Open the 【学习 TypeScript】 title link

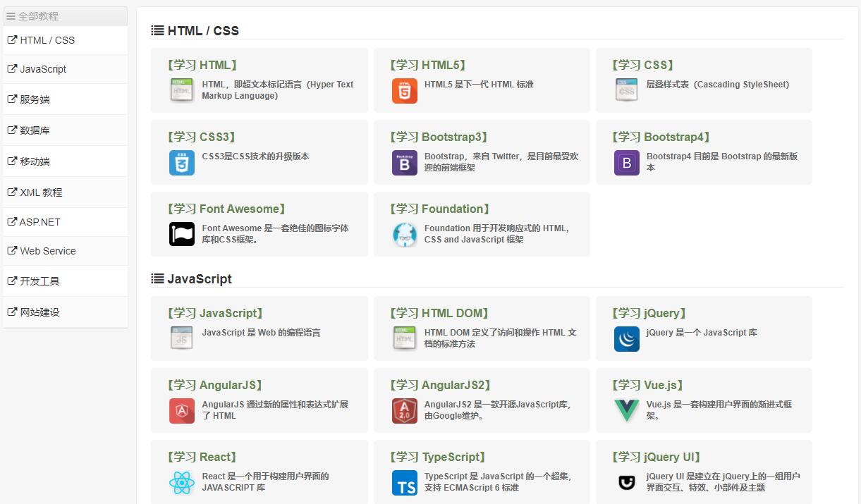437,457
